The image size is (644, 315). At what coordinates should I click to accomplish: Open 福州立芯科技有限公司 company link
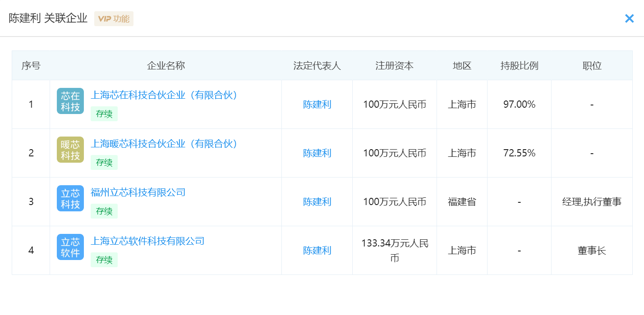click(x=138, y=192)
